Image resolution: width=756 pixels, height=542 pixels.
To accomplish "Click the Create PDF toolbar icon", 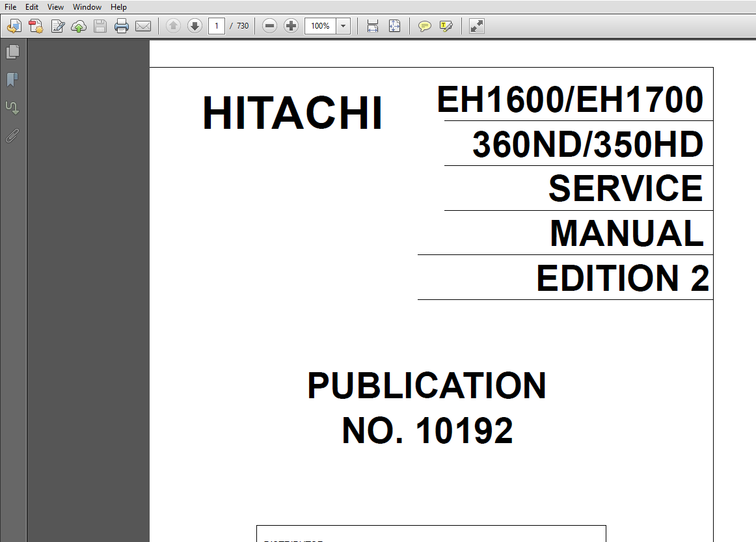I will pos(36,26).
